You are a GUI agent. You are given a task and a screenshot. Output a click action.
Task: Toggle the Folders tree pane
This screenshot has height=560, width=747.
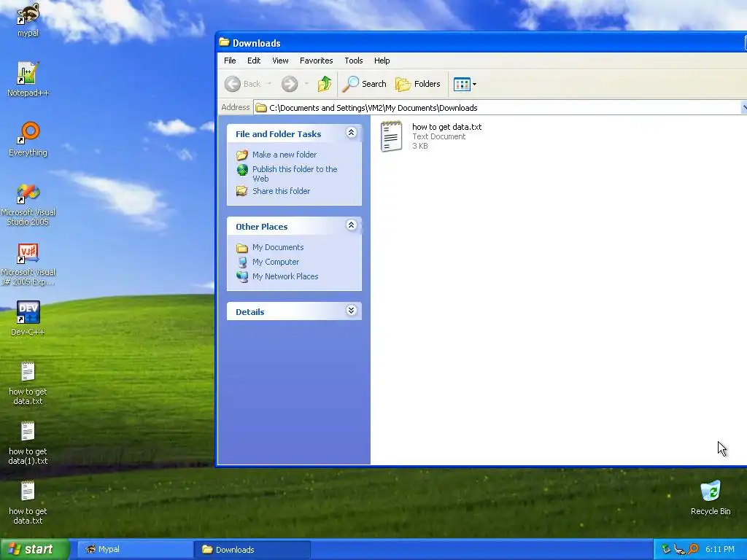(418, 84)
